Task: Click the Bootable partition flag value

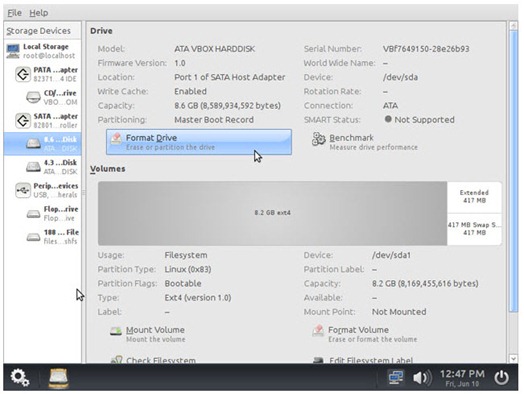Action: 183,283
